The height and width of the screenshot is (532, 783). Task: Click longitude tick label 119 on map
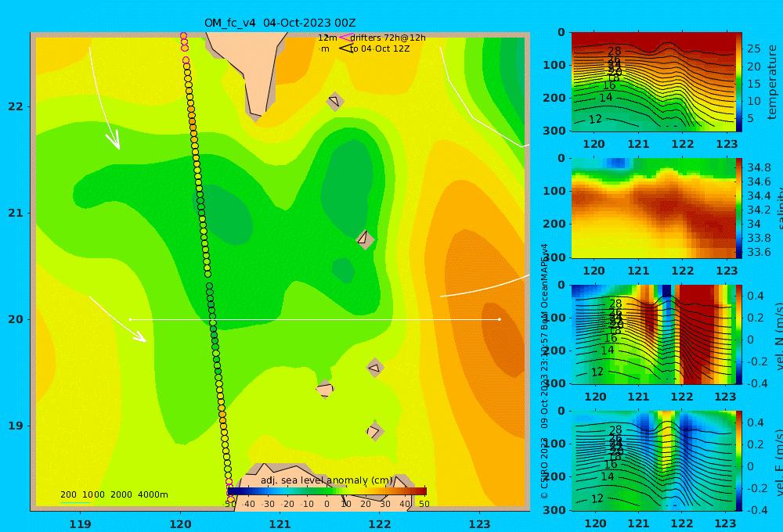click(x=80, y=524)
